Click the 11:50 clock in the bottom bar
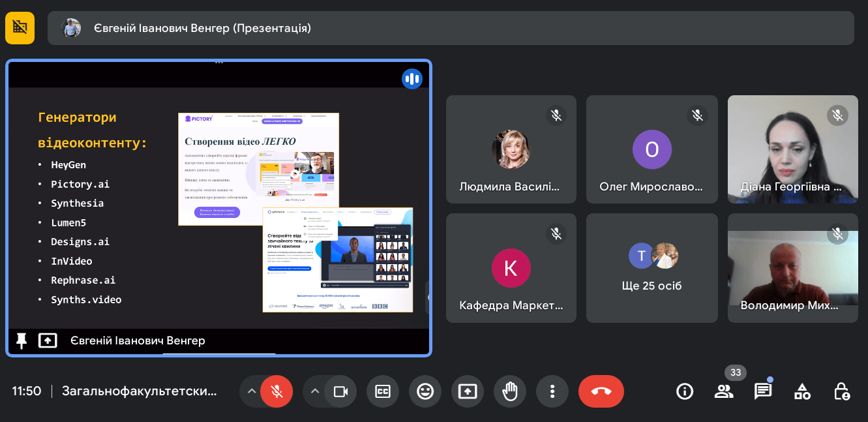 (27, 391)
